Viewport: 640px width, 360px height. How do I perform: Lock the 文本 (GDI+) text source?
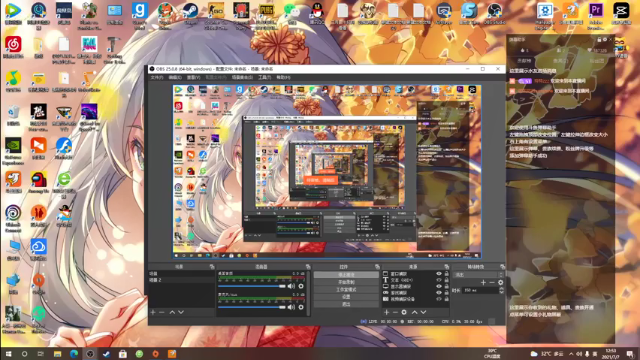447,280
